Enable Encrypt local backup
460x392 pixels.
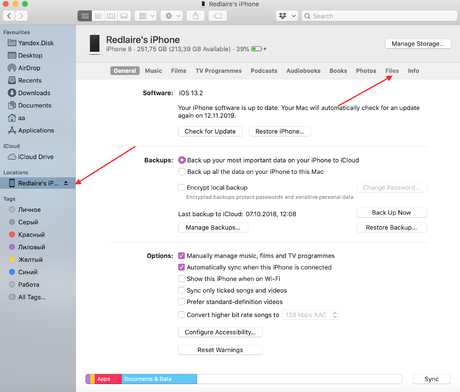click(181, 187)
